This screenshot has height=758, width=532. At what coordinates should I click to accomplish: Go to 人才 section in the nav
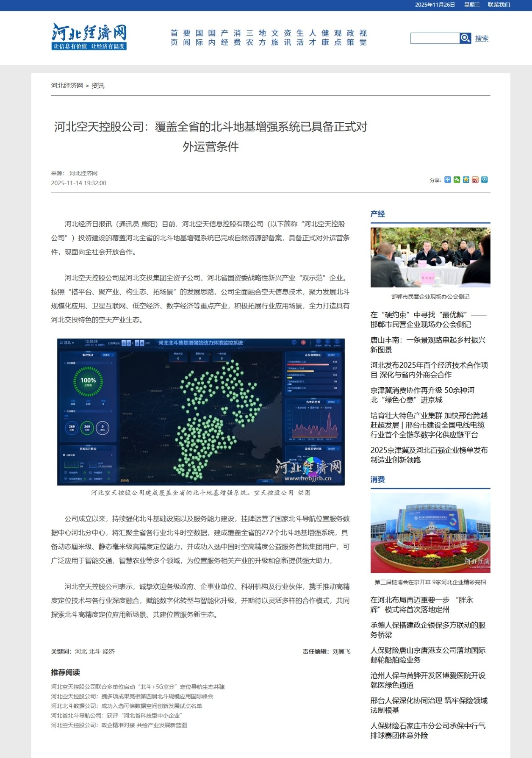point(313,38)
